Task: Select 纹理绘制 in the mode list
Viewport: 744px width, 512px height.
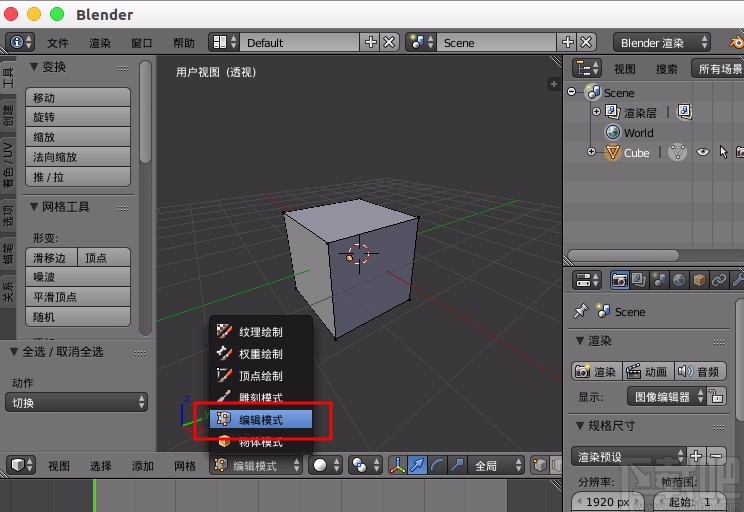Action: pyautogui.click(x=261, y=331)
